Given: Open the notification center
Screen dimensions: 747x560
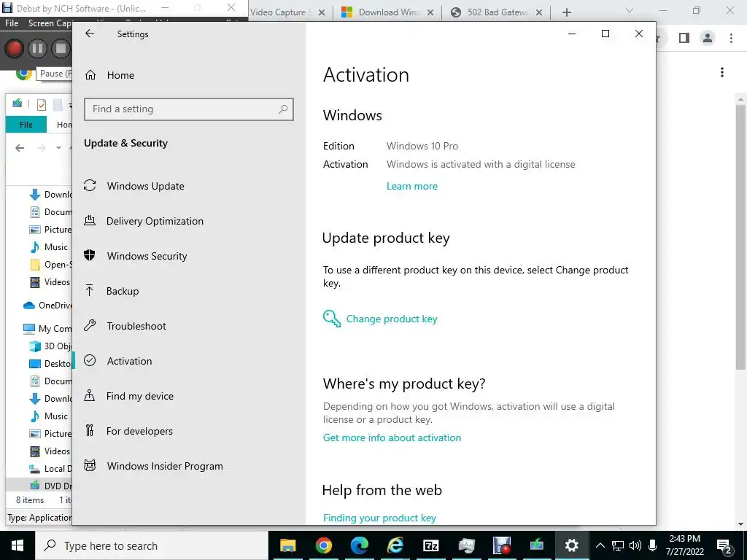Looking at the screenshot, I should coord(724,545).
